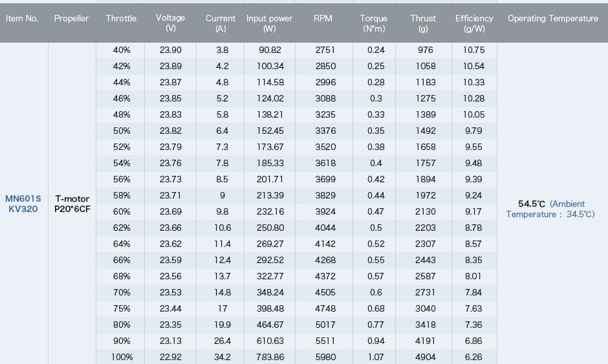Click the Voltage (V) column header
608x364 pixels.
coord(170,23)
